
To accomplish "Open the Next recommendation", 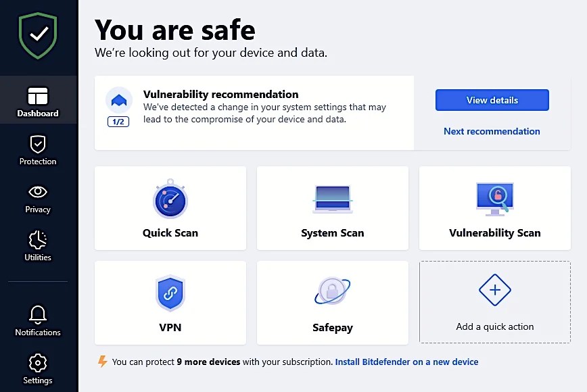I will [492, 131].
